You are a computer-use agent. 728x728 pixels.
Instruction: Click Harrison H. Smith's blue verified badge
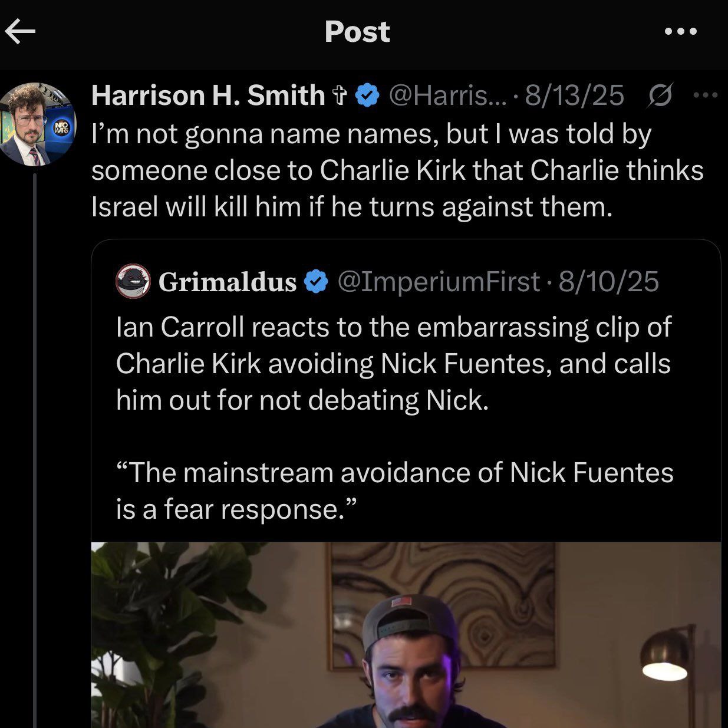pyautogui.click(x=368, y=96)
